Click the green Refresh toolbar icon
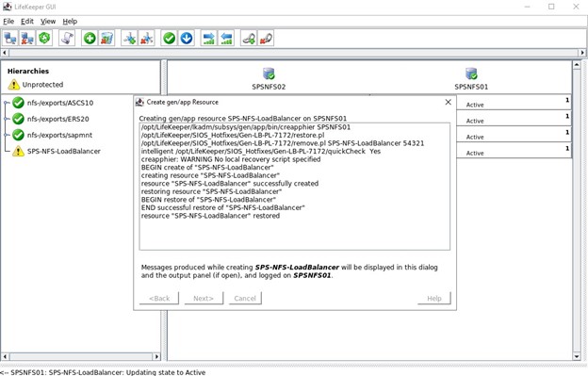The image size is (588, 376). pyautogui.click(x=44, y=39)
